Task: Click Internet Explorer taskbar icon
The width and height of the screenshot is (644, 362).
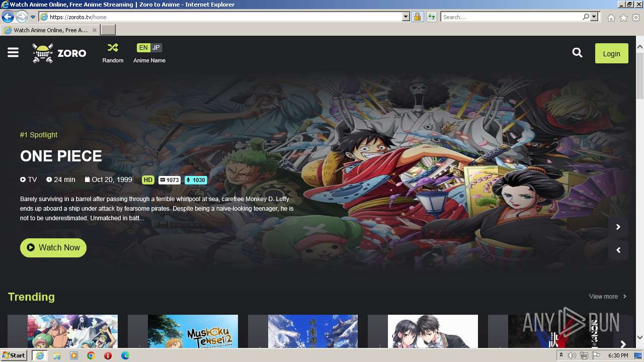Action: pyautogui.click(x=39, y=355)
